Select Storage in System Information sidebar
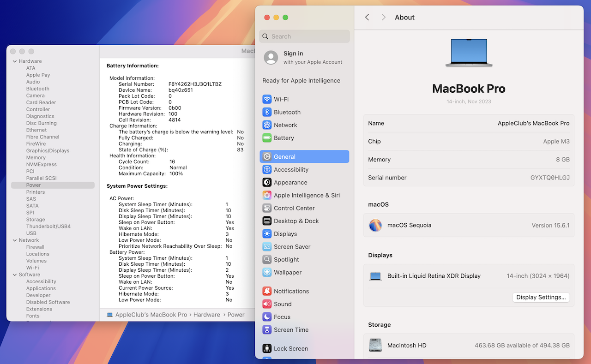 [36, 220]
